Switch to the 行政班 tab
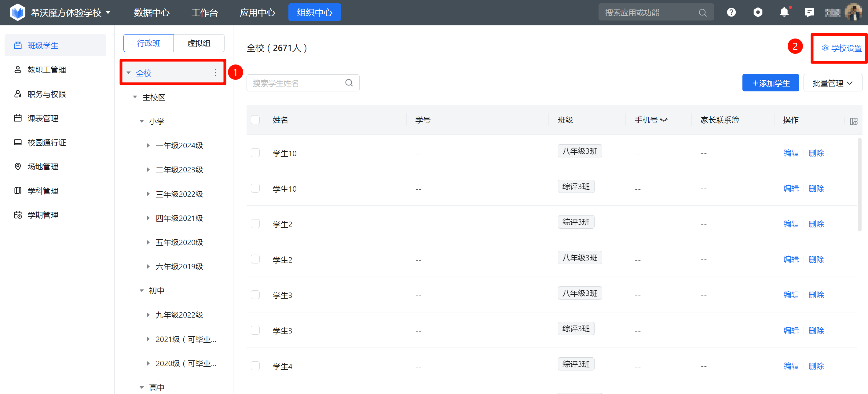 [x=148, y=43]
